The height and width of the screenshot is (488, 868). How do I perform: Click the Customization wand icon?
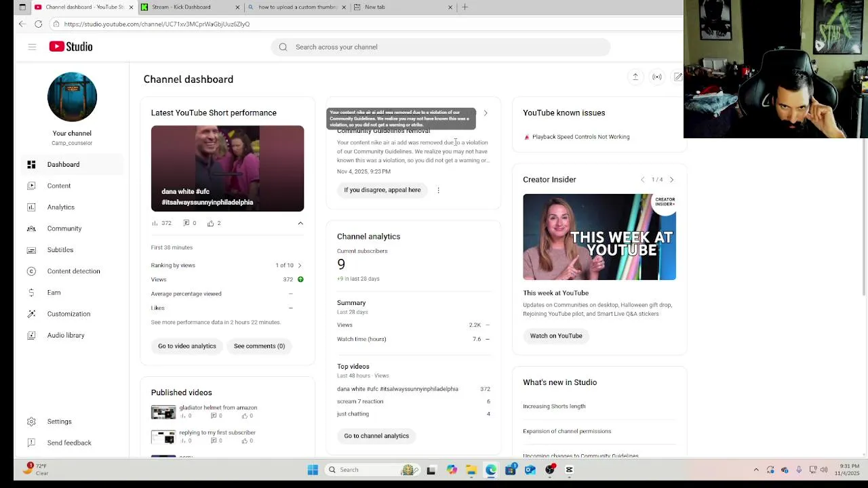31,314
